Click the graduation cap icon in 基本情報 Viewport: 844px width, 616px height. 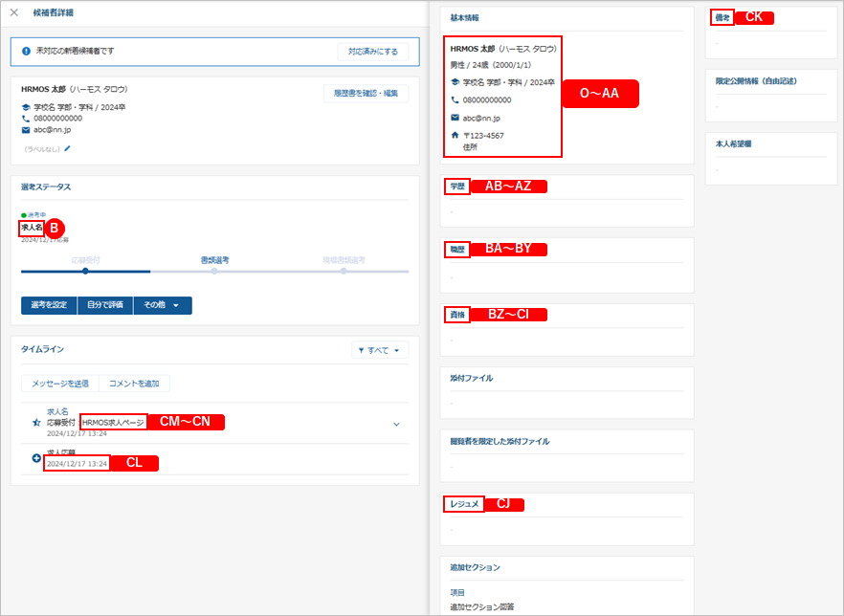tap(455, 82)
